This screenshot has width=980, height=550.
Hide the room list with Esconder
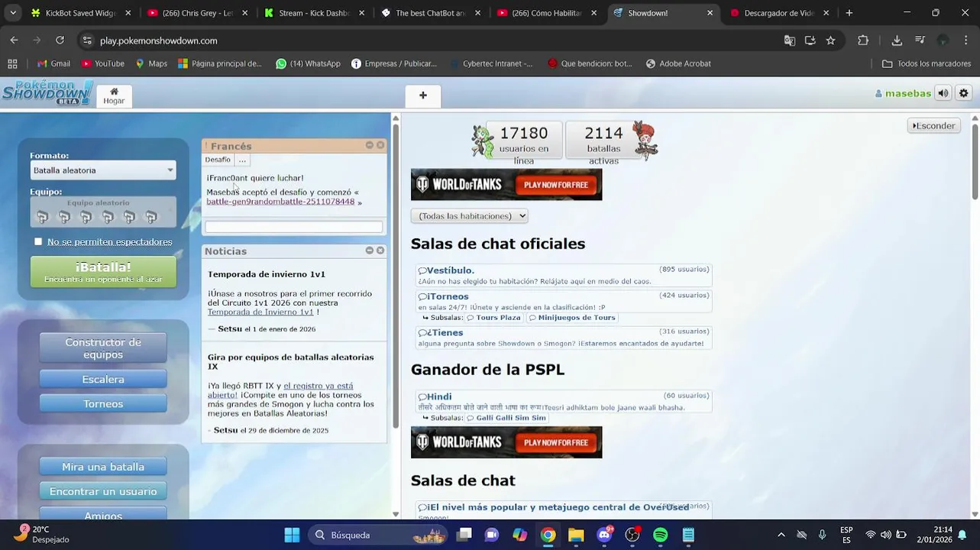click(933, 125)
